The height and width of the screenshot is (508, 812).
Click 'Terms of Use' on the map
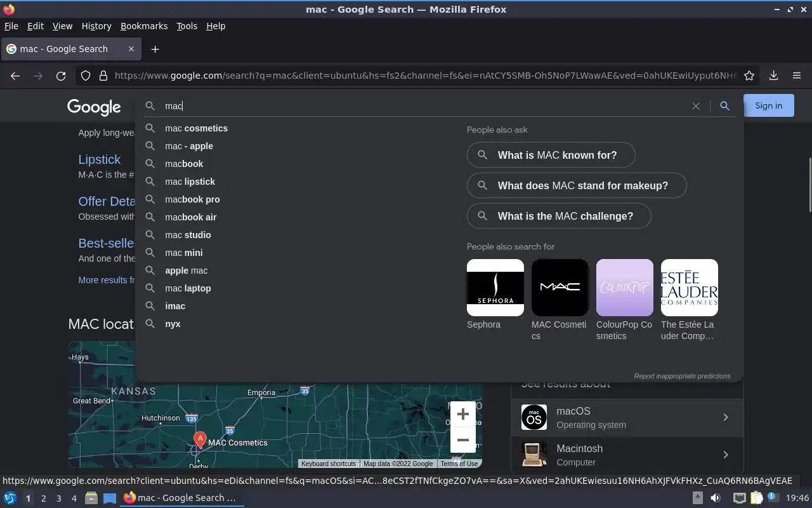click(459, 464)
